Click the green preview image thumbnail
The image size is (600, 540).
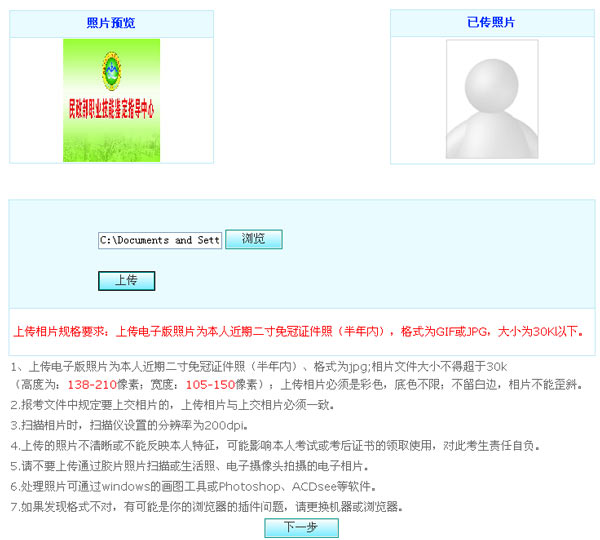[111, 100]
